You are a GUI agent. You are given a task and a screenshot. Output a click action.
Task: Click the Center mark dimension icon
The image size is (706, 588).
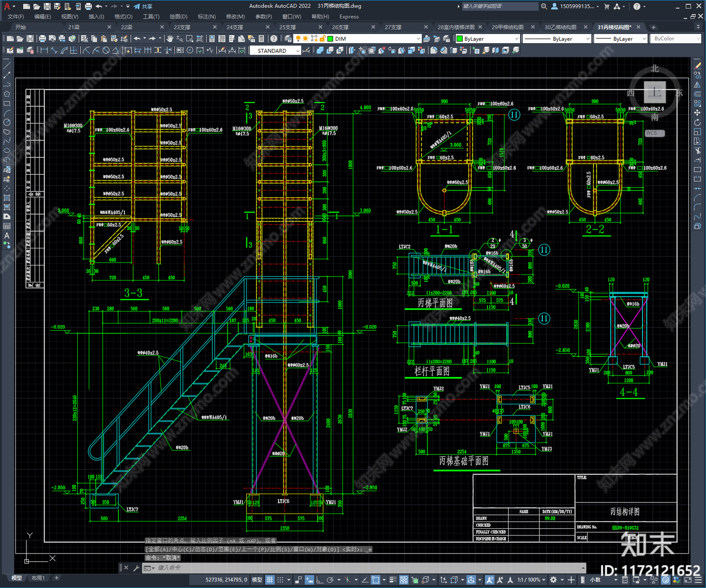(x=190, y=50)
